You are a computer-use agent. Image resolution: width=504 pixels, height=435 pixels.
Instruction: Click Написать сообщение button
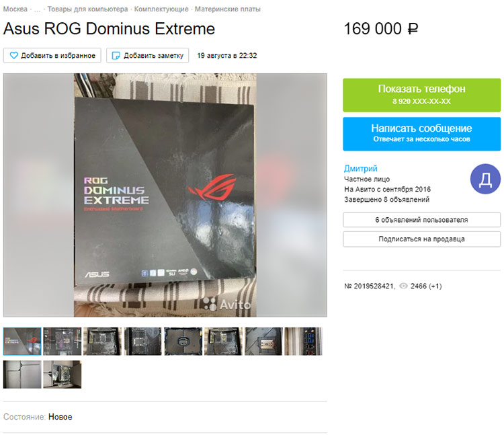point(422,134)
